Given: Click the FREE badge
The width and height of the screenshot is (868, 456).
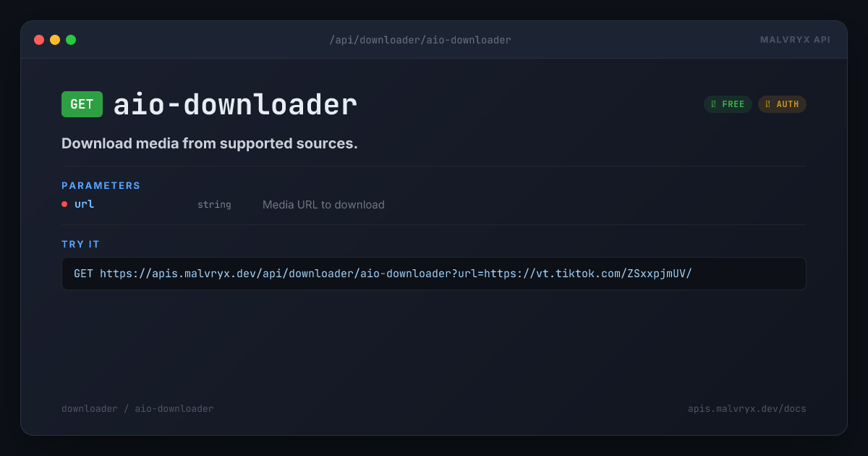Looking at the screenshot, I should [x=728, y=104].
